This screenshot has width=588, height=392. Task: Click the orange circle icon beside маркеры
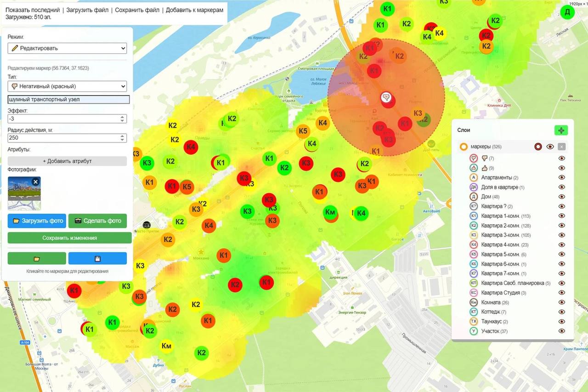(464, 147)
